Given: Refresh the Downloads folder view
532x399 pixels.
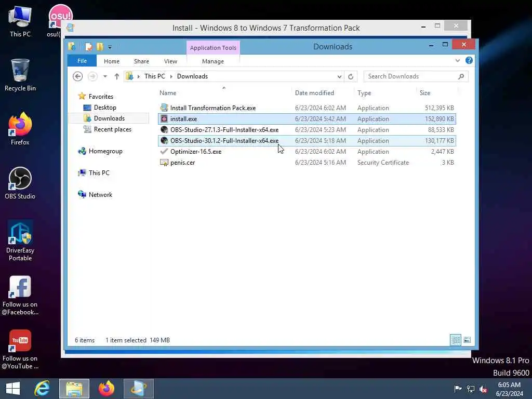Looking at the screenshot, I should (x=351, y=76).
